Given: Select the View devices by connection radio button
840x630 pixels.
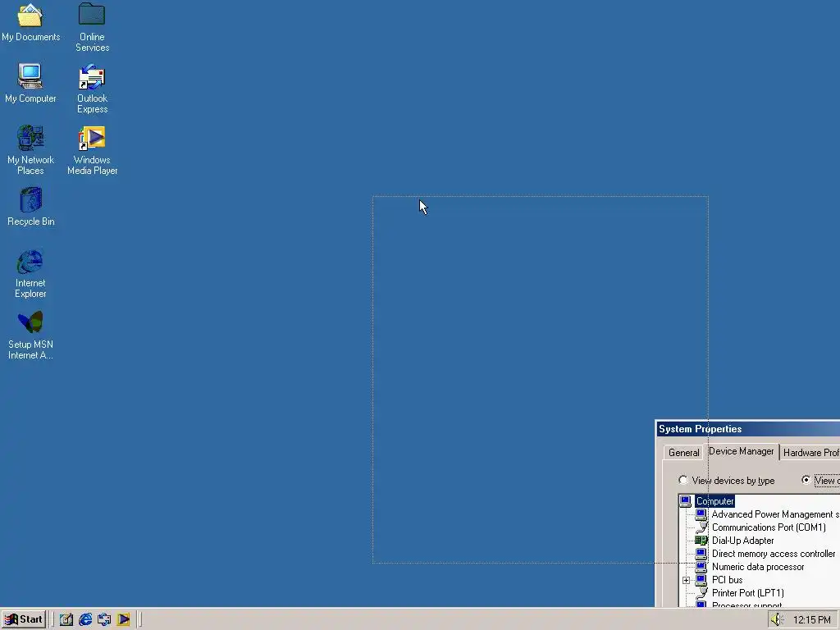Looking at the screenshot, I should (x=806, y=480).
